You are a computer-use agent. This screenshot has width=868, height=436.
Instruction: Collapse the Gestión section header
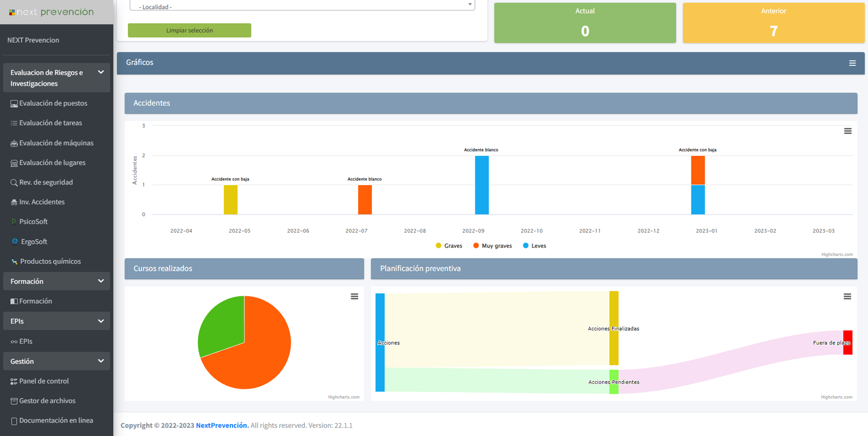[x=57, y=361]
